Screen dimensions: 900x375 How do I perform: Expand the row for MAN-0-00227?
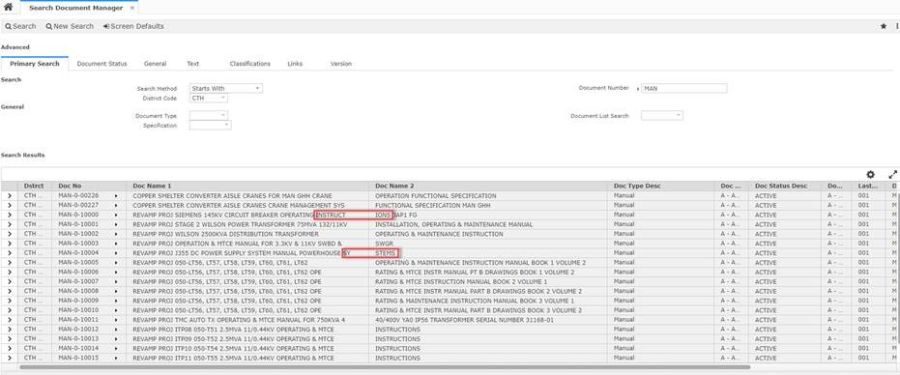(9, 205)
